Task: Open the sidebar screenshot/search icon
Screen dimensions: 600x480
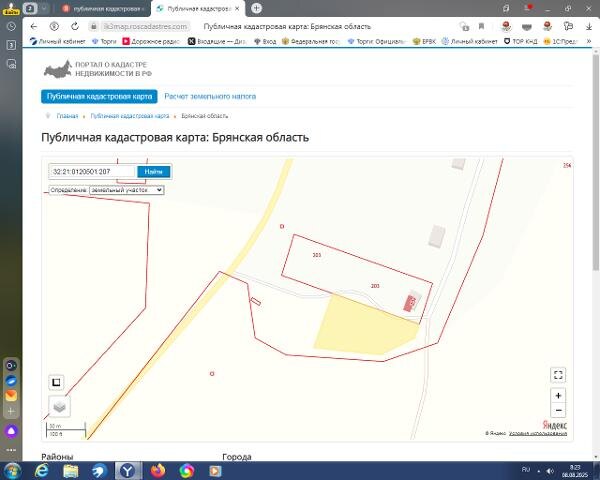Action: point(11,64)
